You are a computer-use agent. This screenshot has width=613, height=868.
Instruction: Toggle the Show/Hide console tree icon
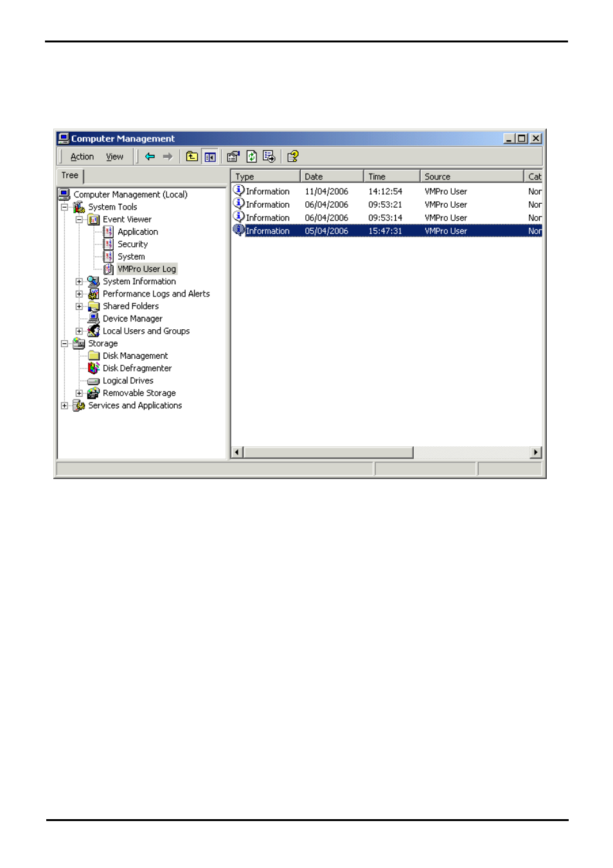209,156
